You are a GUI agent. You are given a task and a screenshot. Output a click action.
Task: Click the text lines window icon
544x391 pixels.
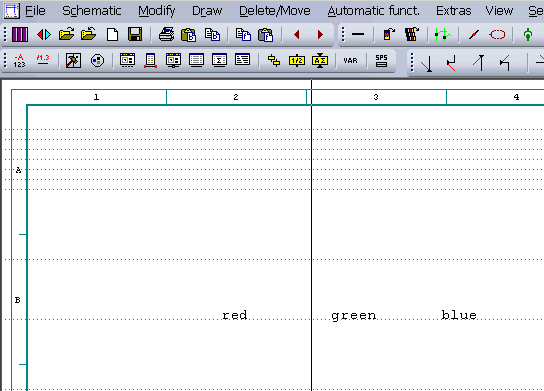[x=242, y=60]
